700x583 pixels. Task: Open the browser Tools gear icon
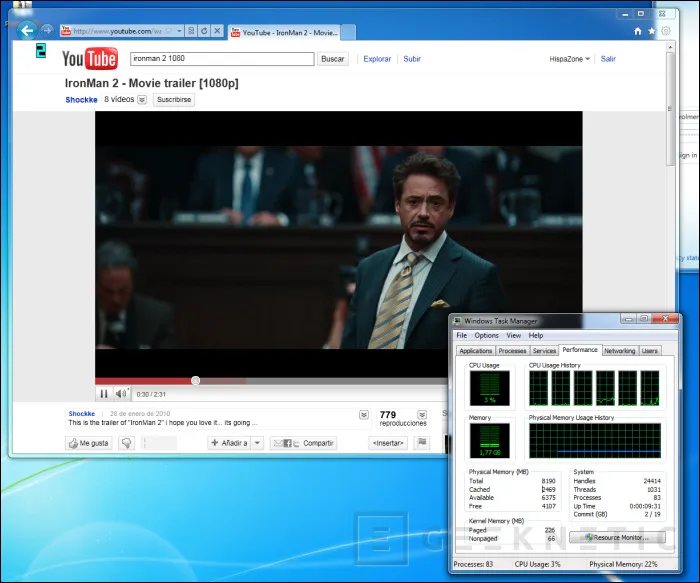666,31
